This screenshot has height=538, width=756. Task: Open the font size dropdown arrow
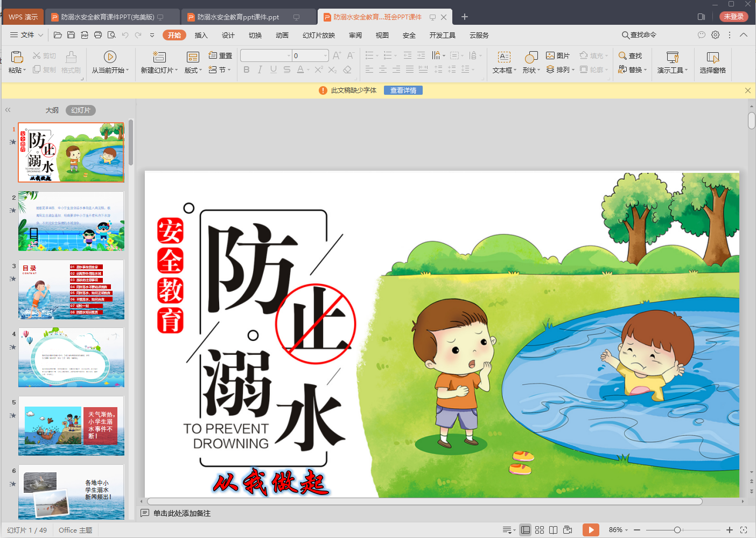[325, 55]
